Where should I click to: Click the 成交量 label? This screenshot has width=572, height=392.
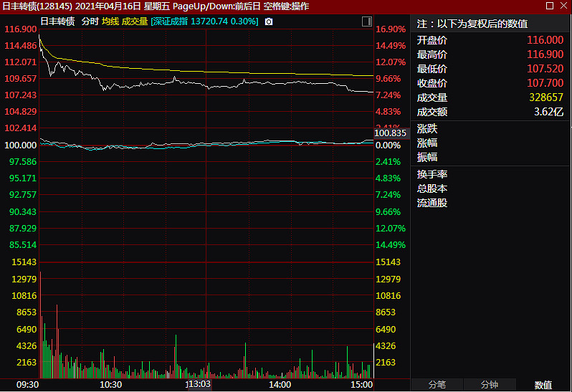135,21
